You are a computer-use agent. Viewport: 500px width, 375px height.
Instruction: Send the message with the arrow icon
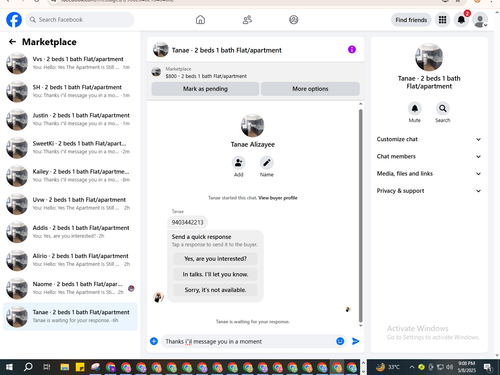click(356, 341)
